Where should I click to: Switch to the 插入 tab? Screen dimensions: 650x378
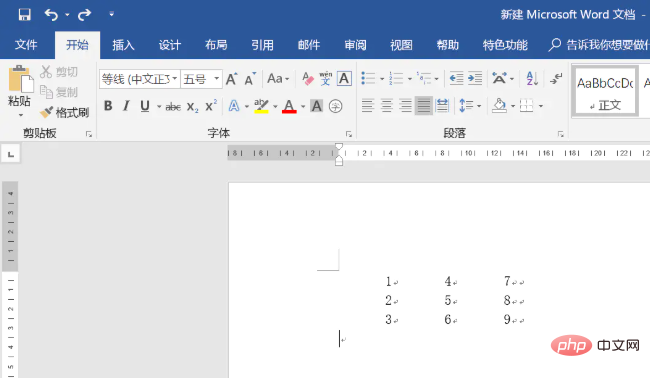pyautogui.click(x=123, y=45)
